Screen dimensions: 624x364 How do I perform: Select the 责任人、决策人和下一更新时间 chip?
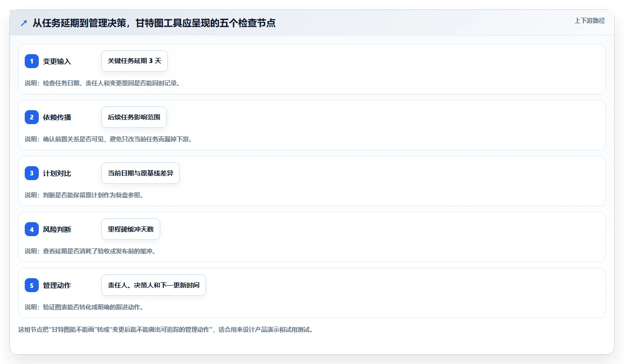click(x=154, y=285)
